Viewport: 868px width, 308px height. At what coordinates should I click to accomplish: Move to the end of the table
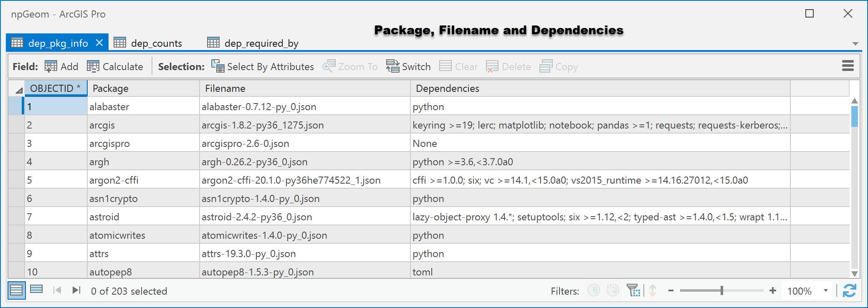click(76, 290)
